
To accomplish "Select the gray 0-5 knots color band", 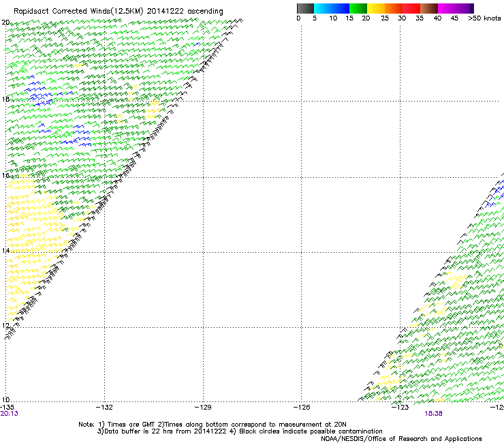I will pyautogui.click(x=305, y=8).
